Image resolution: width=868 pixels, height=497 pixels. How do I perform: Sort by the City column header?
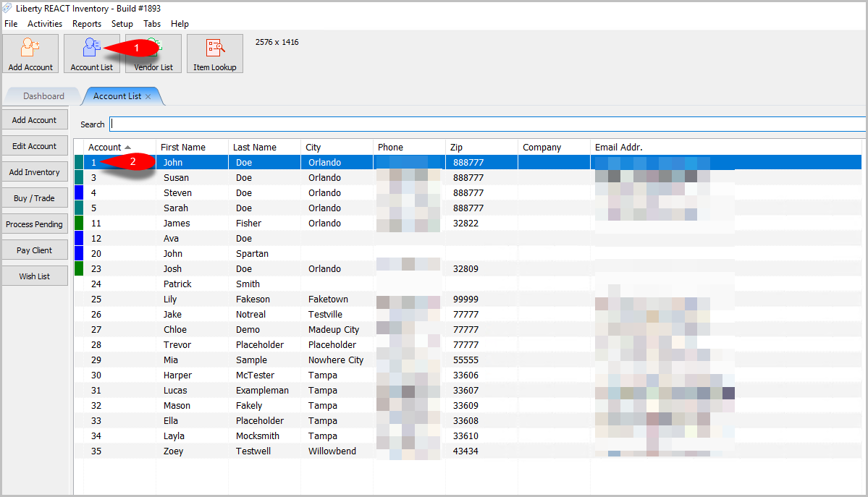click(337, 147)
